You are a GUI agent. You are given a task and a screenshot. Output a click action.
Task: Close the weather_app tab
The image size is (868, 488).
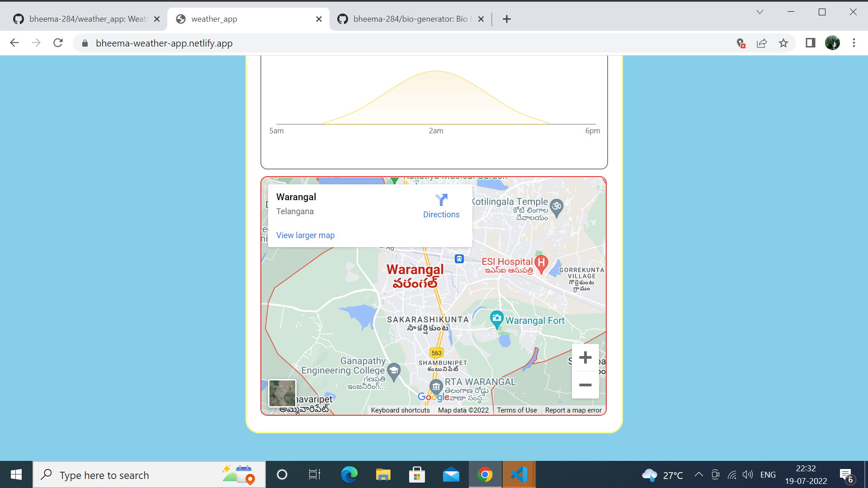click(x=319, y=19)
